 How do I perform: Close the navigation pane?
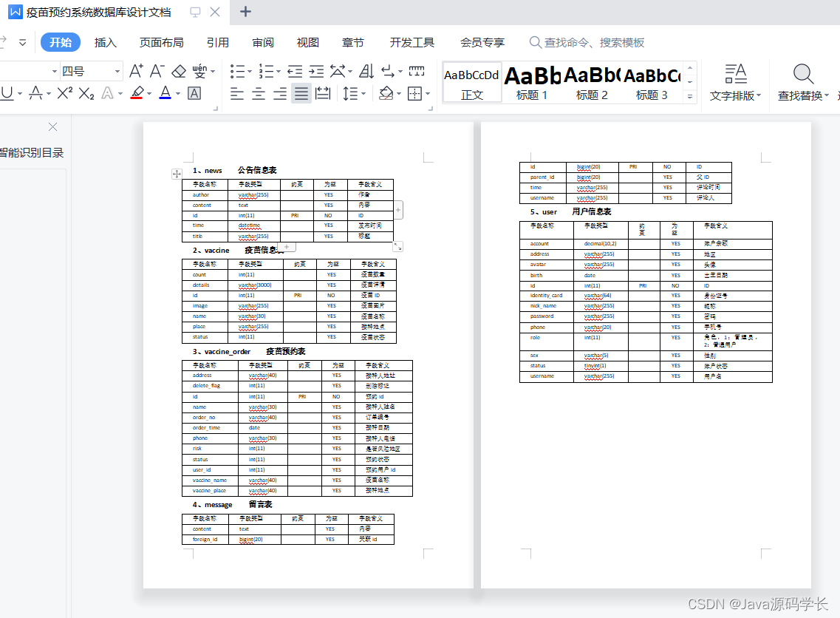tap(52, 127)
